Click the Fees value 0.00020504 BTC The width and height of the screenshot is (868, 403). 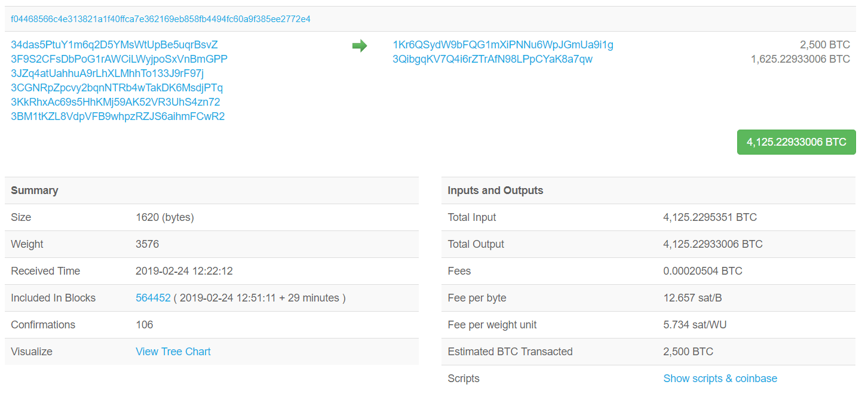pos(703,271)
